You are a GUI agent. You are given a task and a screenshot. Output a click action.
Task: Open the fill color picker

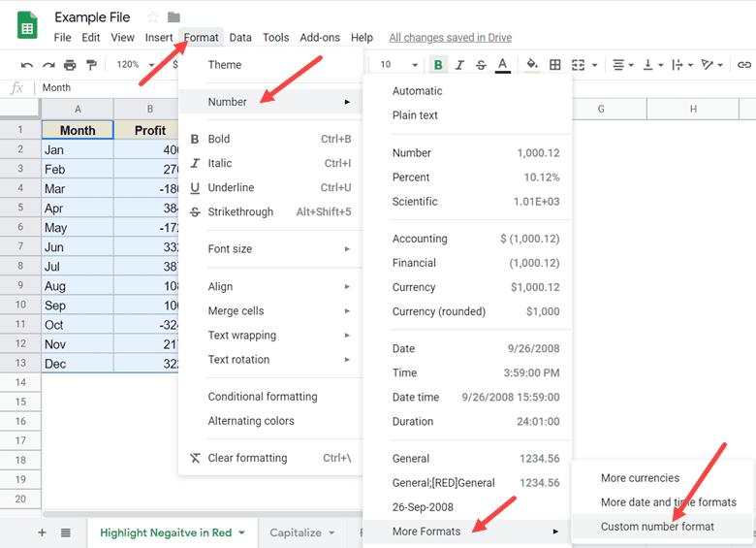point(532,65)
